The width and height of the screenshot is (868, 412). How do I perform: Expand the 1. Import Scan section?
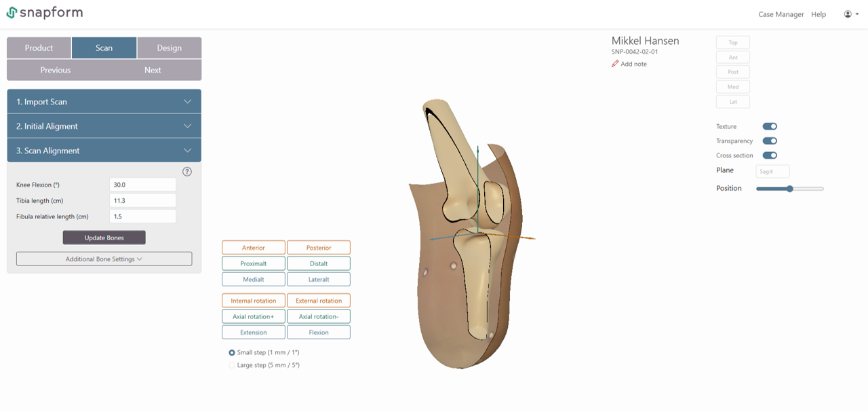(104, 102)
